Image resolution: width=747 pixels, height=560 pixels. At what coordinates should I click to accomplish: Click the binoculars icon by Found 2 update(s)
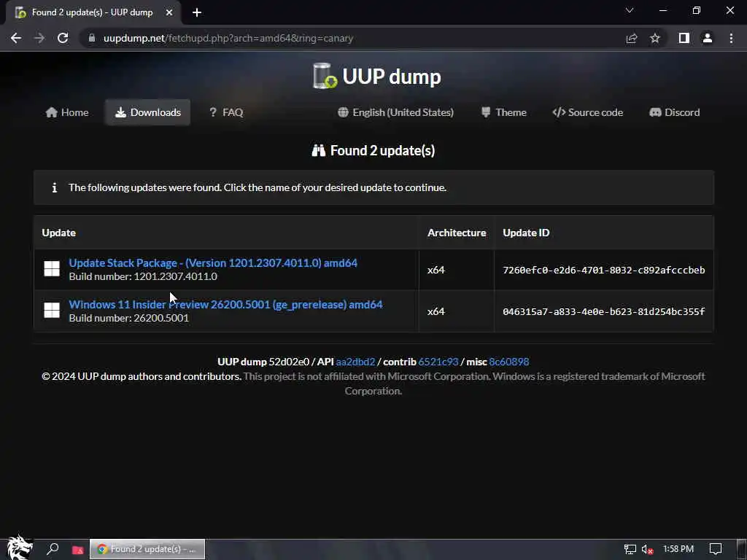point(318,150)
